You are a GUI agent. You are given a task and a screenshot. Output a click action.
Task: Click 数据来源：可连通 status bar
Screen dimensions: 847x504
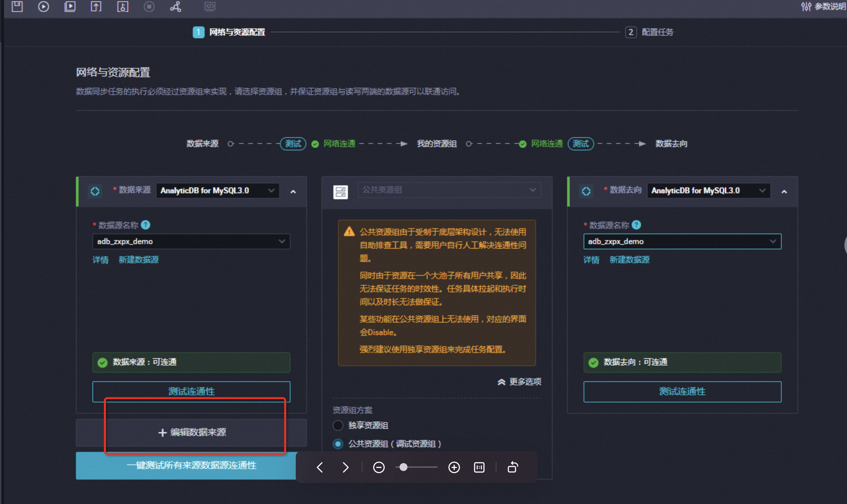coord(191,362)
